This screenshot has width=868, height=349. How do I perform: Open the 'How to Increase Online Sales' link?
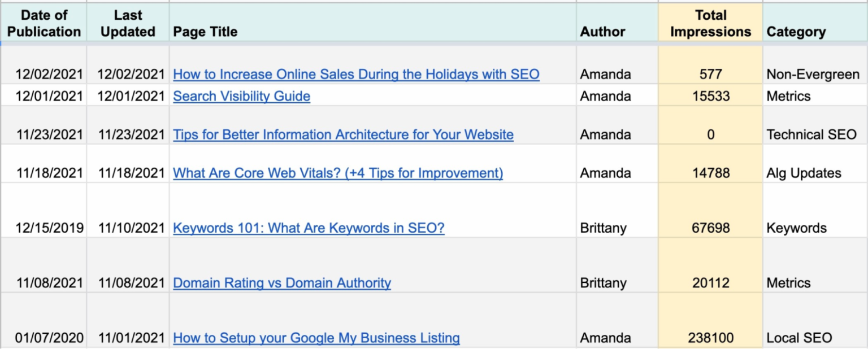click(356, 74)
